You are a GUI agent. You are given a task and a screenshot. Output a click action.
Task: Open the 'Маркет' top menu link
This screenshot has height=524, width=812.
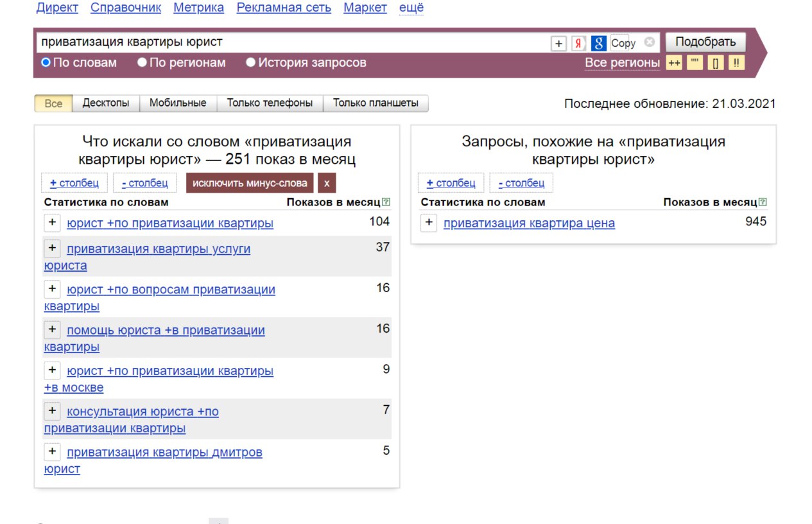pyautogui.click(x=365, y=8)
